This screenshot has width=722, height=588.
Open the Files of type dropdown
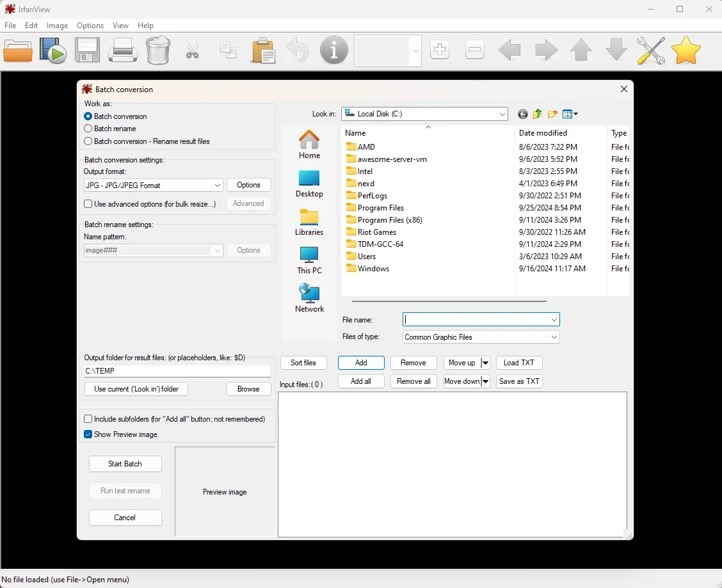(x=481, y=337)
